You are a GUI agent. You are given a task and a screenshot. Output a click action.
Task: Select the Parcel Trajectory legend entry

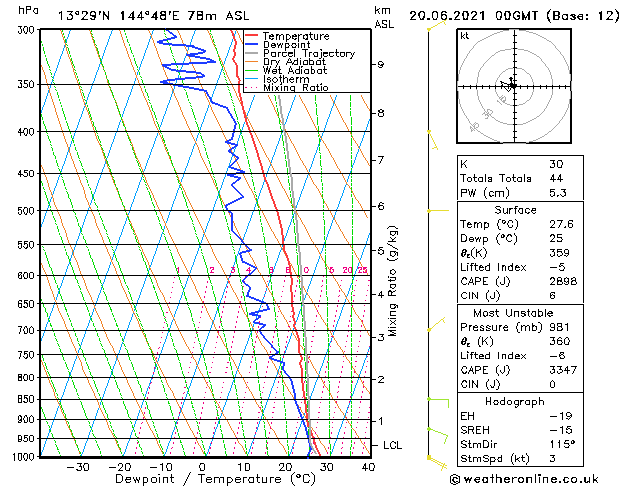click(307, 54)
